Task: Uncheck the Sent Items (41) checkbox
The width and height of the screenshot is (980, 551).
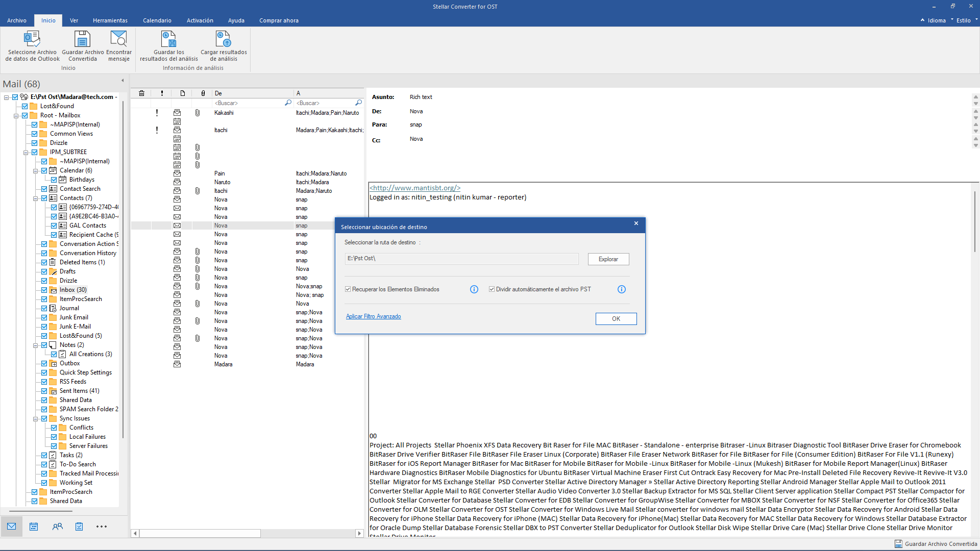Action: pos(44,391)
